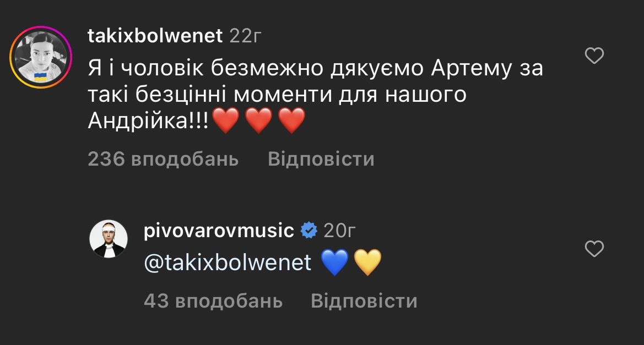Click the 20г timestamp on the reply
The height and width of the screenshot is (345, 644).
339,231
